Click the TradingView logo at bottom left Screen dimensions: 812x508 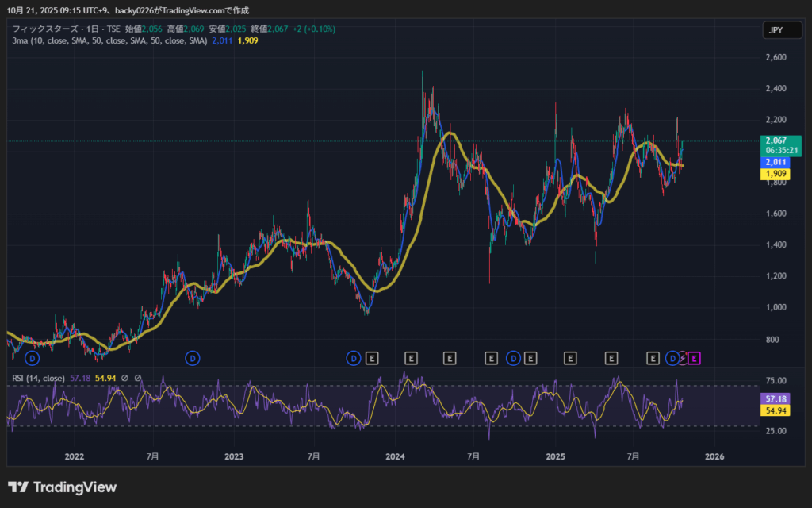(x=62, y=487)
